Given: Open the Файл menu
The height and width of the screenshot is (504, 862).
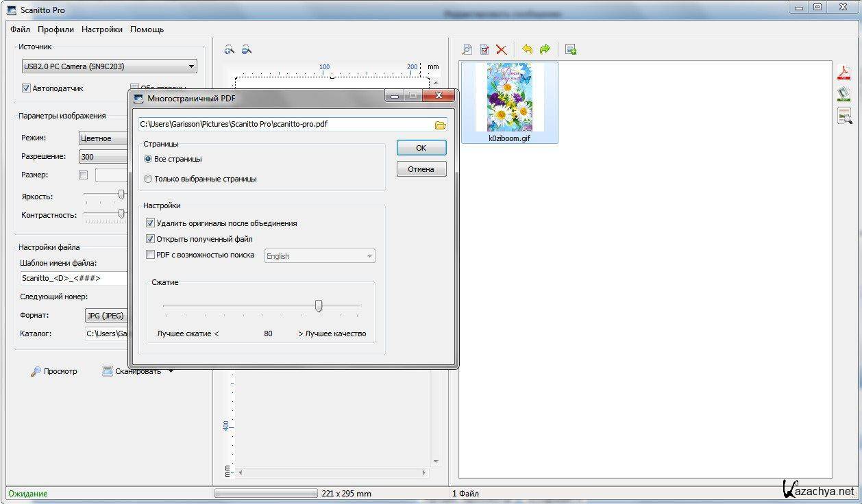Looking at the screenshot, I should [20, 29].
